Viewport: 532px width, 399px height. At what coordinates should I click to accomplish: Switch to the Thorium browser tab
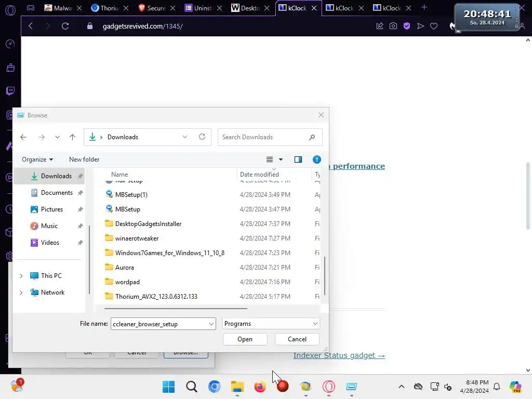coord(110,8)
